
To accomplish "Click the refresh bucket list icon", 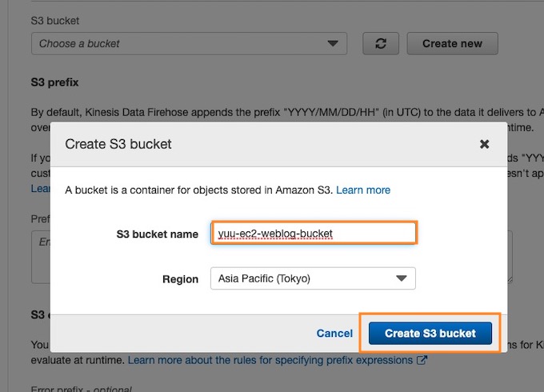I will [x=381, y=44].
